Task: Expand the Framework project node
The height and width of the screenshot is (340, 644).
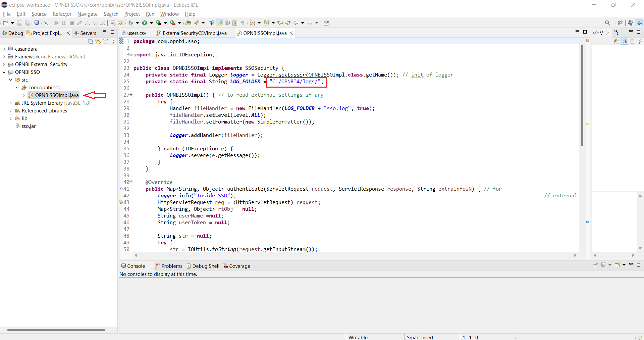Action: click(x=4, y=57)
